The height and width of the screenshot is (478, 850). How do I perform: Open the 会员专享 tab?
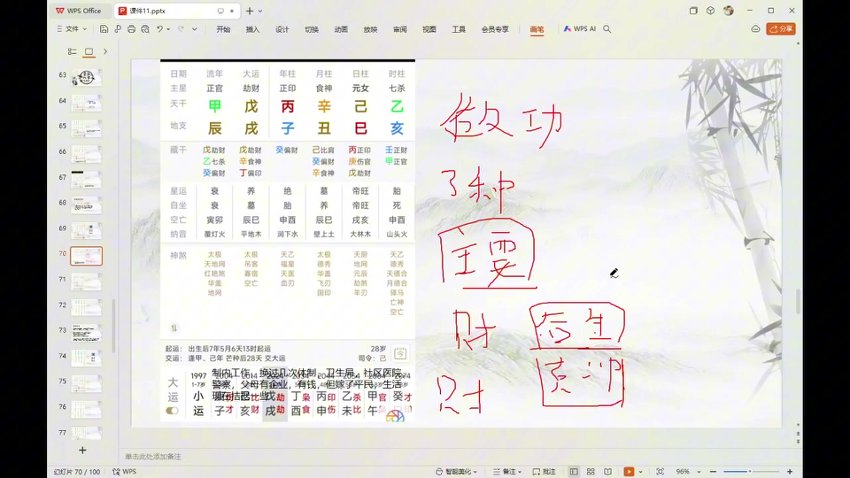(495, 29)
